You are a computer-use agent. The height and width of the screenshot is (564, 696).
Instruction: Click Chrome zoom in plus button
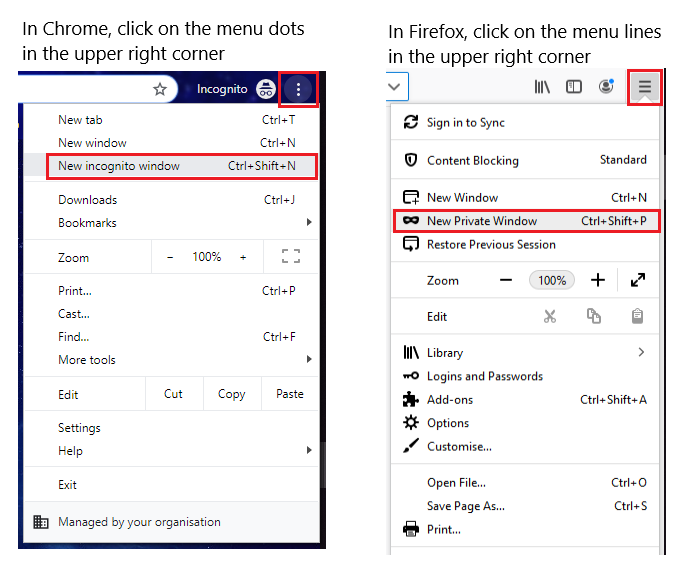click(x=243, y=257)
